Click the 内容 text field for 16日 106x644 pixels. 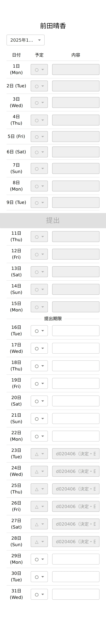tap(76, 331)
